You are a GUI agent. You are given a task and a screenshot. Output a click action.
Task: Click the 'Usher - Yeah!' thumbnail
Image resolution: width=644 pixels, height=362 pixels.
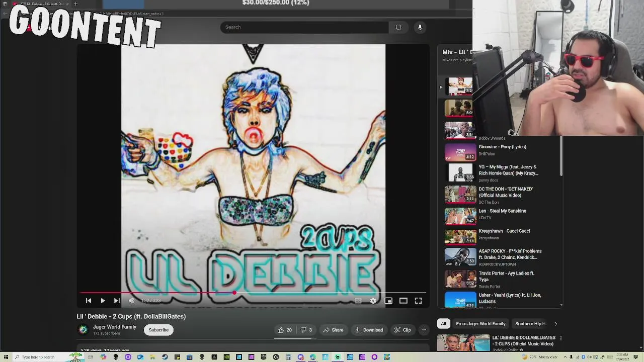(x=460, y=300)
